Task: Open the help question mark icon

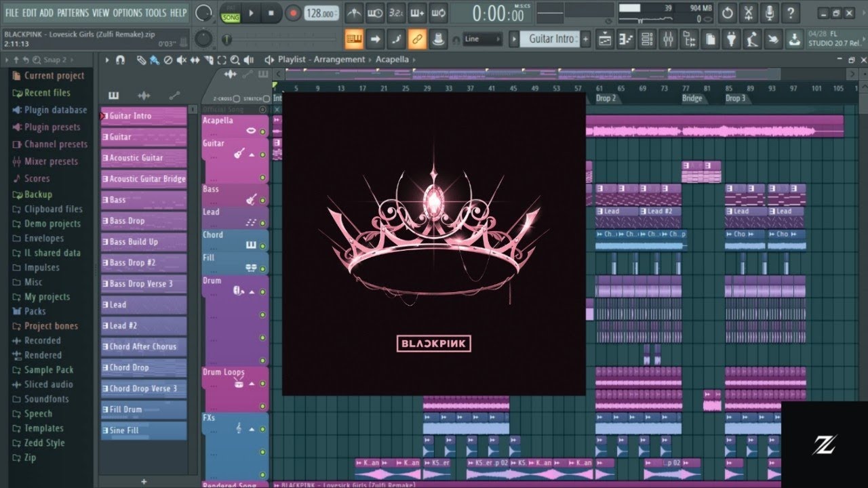Action: [x=790, y=13]
